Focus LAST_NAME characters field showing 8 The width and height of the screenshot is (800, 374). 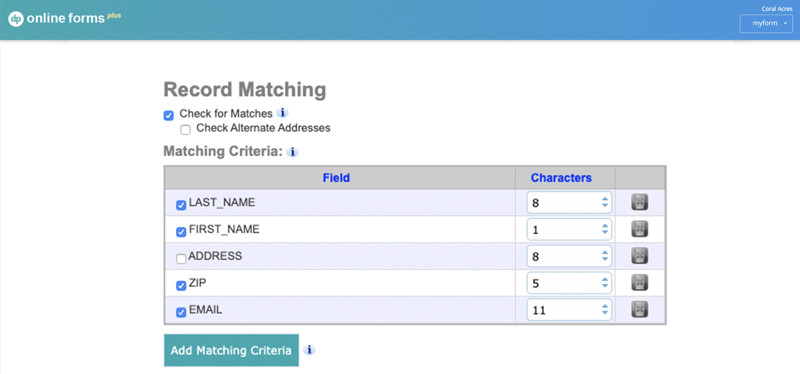569,203
